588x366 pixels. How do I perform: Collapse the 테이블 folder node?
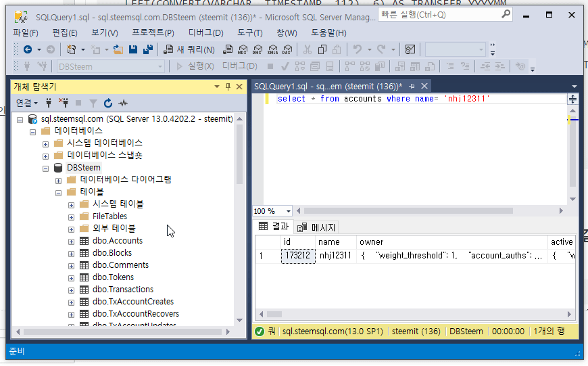(58, 193)
